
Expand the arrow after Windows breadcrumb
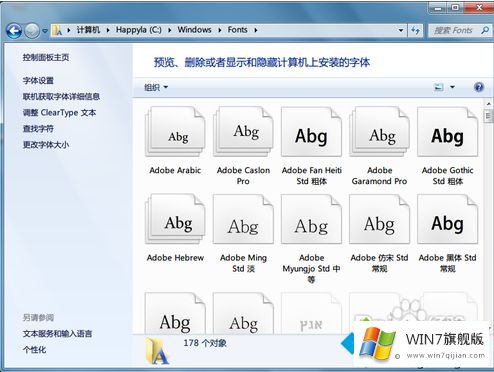click(220, 30)
